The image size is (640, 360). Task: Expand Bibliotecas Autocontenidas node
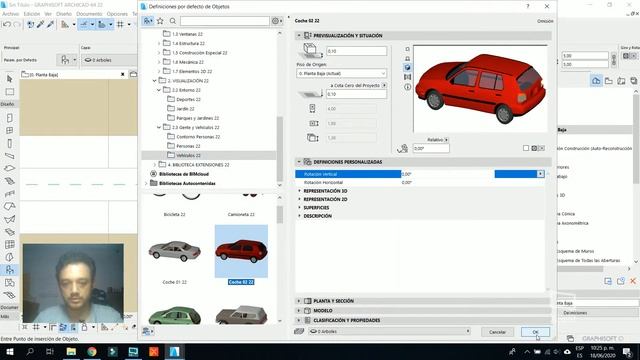click(x=147, y=184)
